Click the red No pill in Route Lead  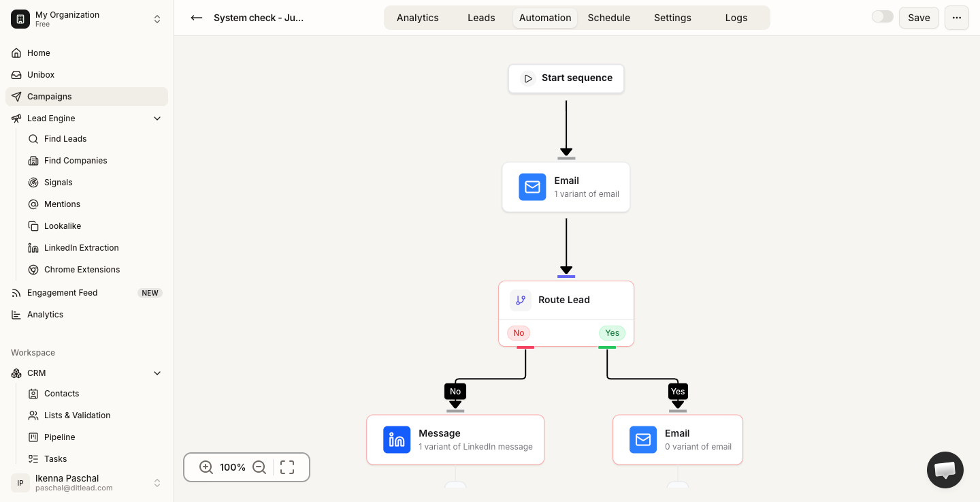(519, 333)
